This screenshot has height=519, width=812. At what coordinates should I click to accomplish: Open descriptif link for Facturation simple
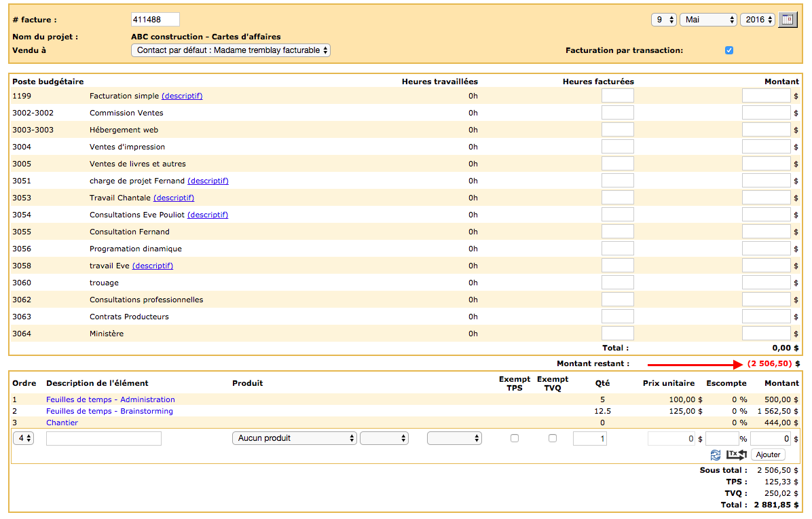pos(182,96)
